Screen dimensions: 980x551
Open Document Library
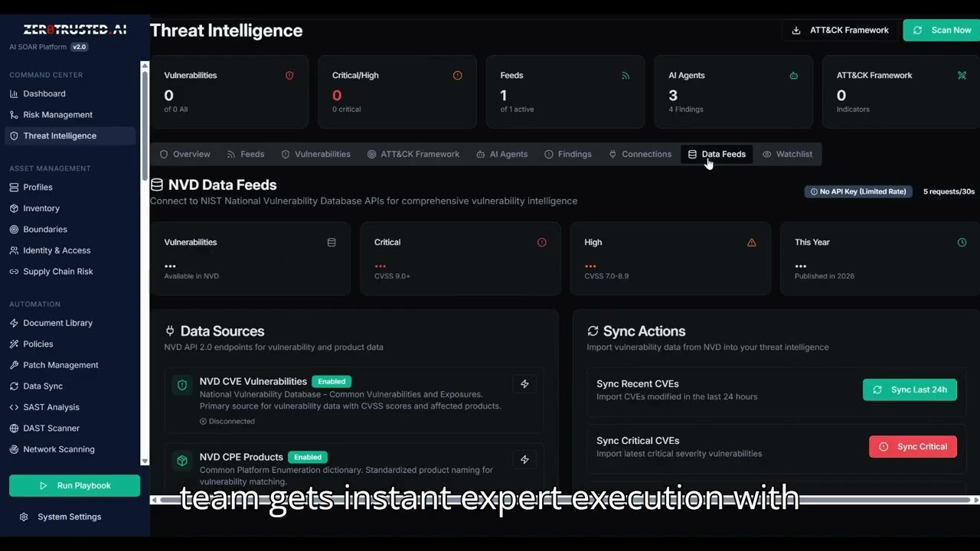(57, 323)
